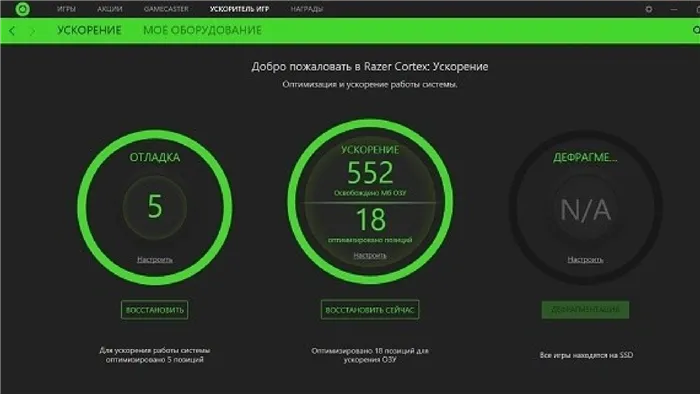
Task: Open Настроить link in УСКОРЕНИЕ circle
Action: pos(370,255)
